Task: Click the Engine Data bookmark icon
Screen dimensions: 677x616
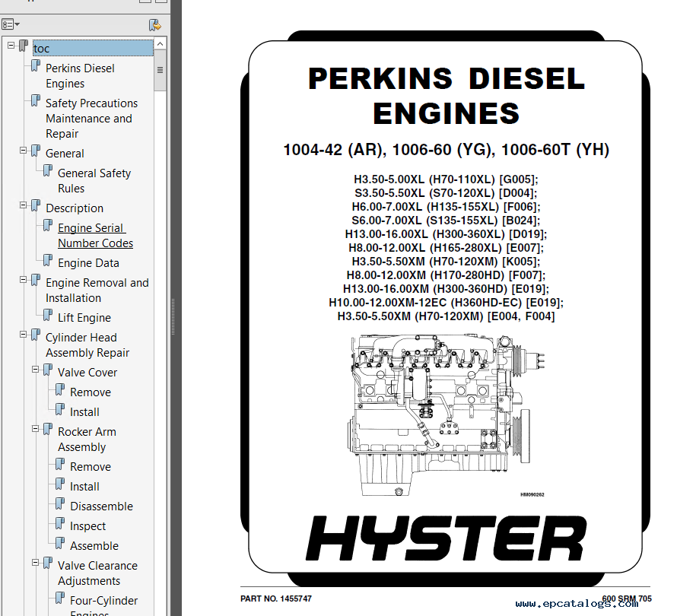Action: pyautogui.click(x=48, y=261)
